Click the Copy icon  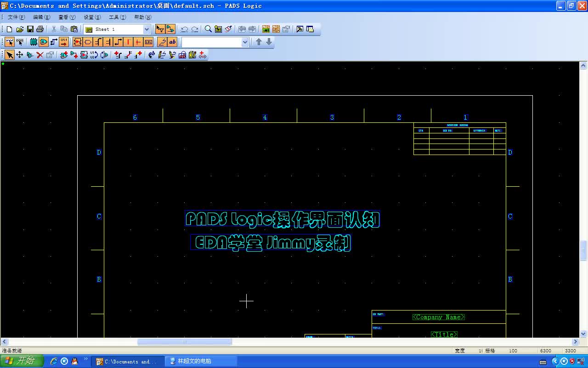tap(64, 29)
